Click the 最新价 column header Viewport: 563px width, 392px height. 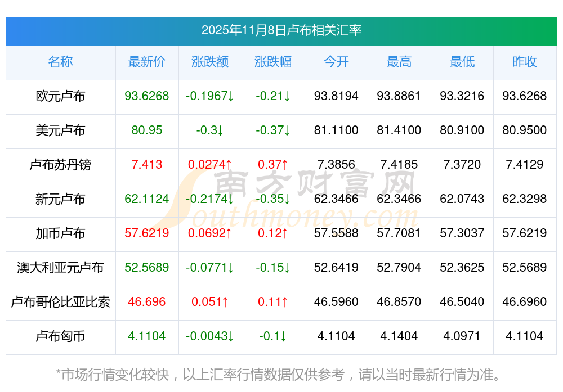[x=147, y=62]
